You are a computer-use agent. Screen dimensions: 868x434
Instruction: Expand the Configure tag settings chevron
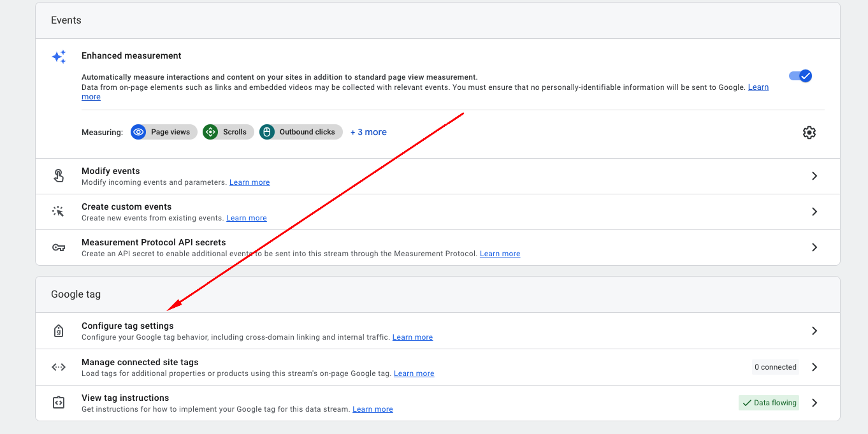click(x=814, y=331)
